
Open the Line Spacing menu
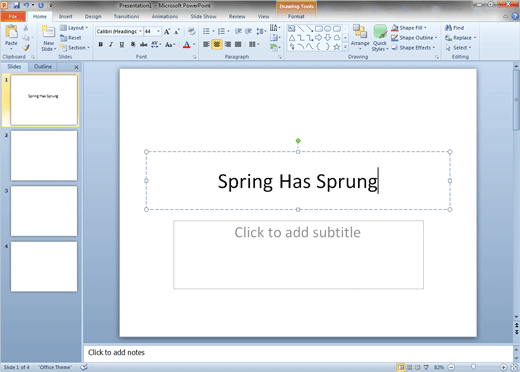(x=261, y=31)
